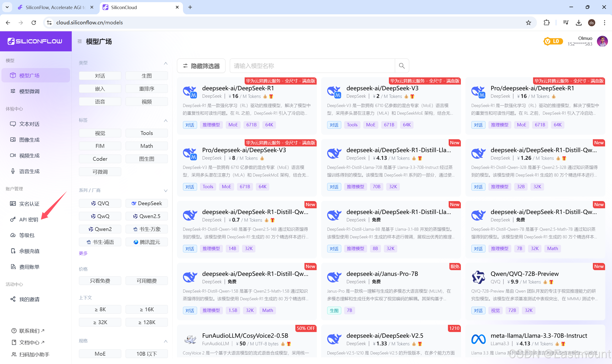Bookmark the page with the star icon
The width and height of the screenshot is (612, 364).
tap(528, 22)
